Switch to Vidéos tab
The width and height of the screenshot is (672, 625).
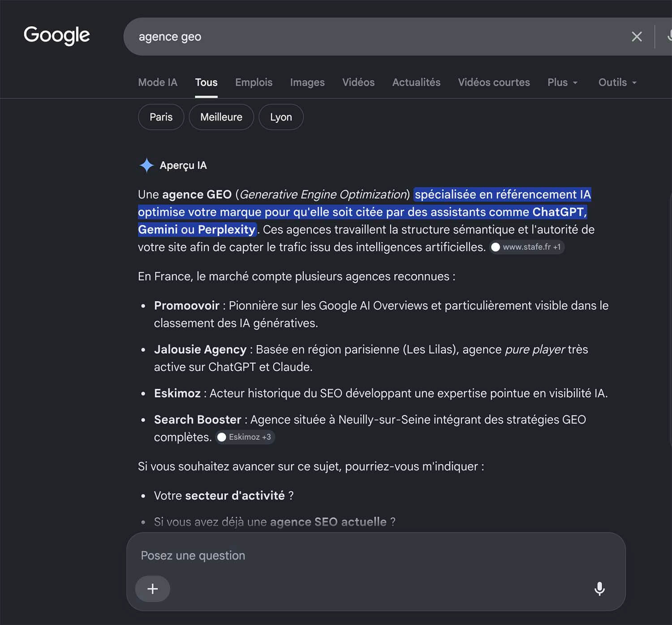[358, 82]
